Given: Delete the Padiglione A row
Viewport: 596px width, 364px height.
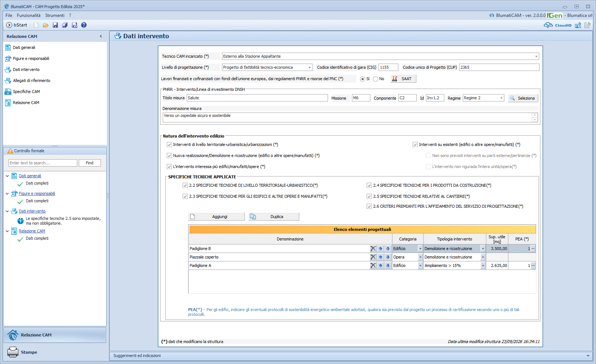Looking at the screenshot, I should click(x=373, y=265).
